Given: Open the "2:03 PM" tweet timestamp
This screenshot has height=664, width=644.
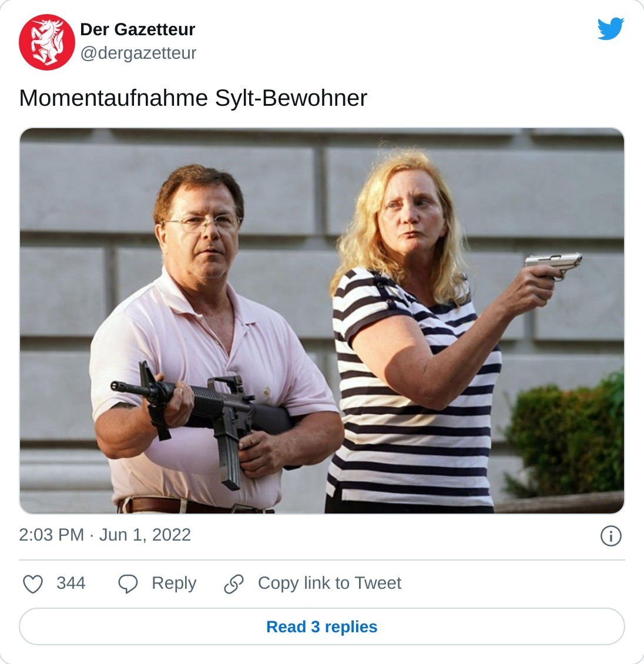Looking at the screenshot, I should tap(51, 535).
